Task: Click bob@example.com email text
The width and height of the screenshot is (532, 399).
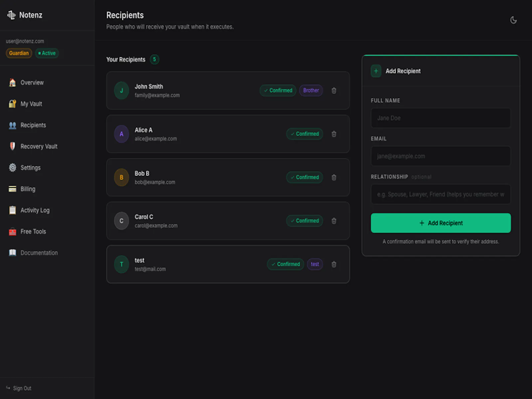Action: pos(155,182)
